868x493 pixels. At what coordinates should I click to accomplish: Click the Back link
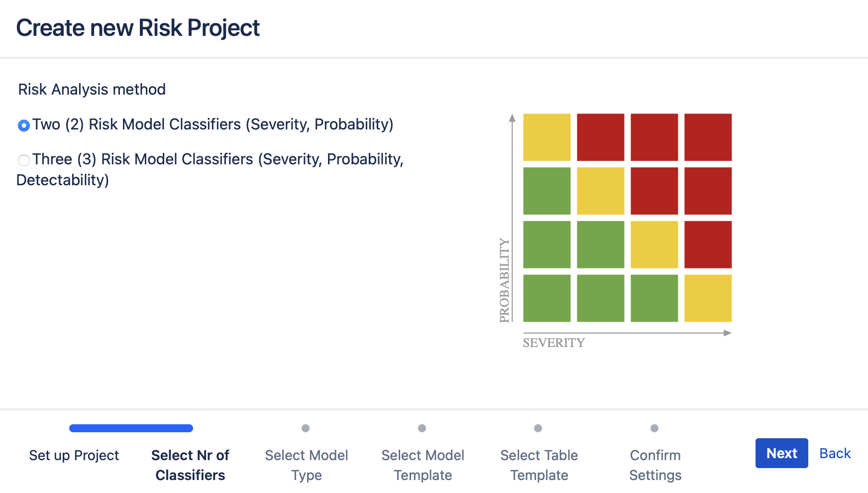click(x=835, y=453)
